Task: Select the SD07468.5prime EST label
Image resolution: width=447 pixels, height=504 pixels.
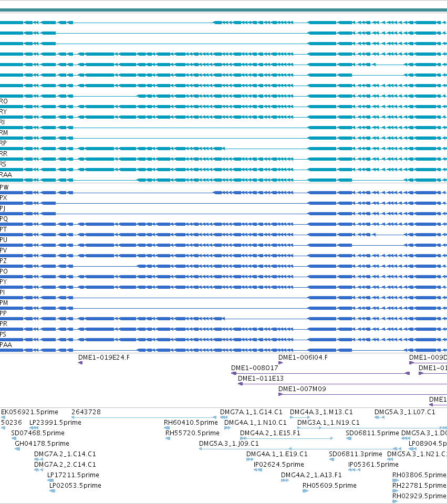Action: [38, 433]
